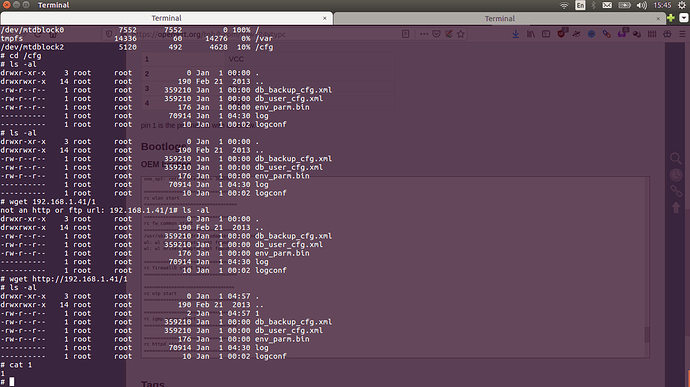The image size is (690, 387).
Task: Click the VCC table cell in browser
Action: [x=236, y=59]
